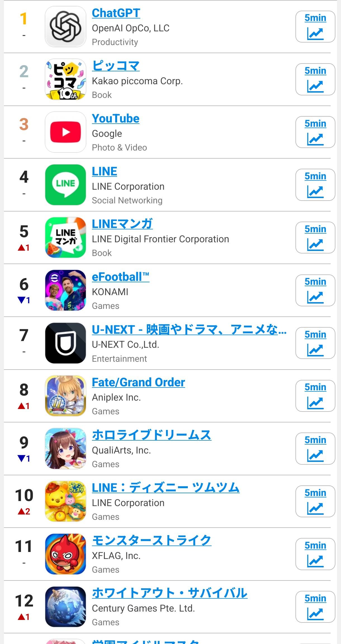This screenshot has height=644, width=341.
Task: Tap the Fate/Grand Order app icon
Action: click(65, 396)
